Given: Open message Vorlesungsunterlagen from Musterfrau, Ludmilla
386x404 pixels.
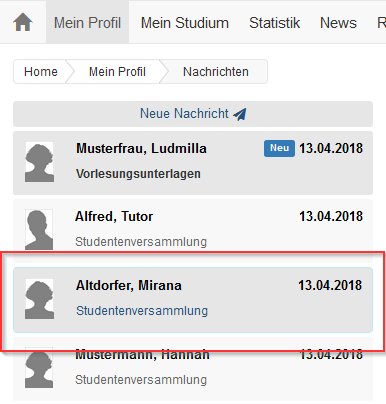Looking at the screenshot, I should coord(193,163).
